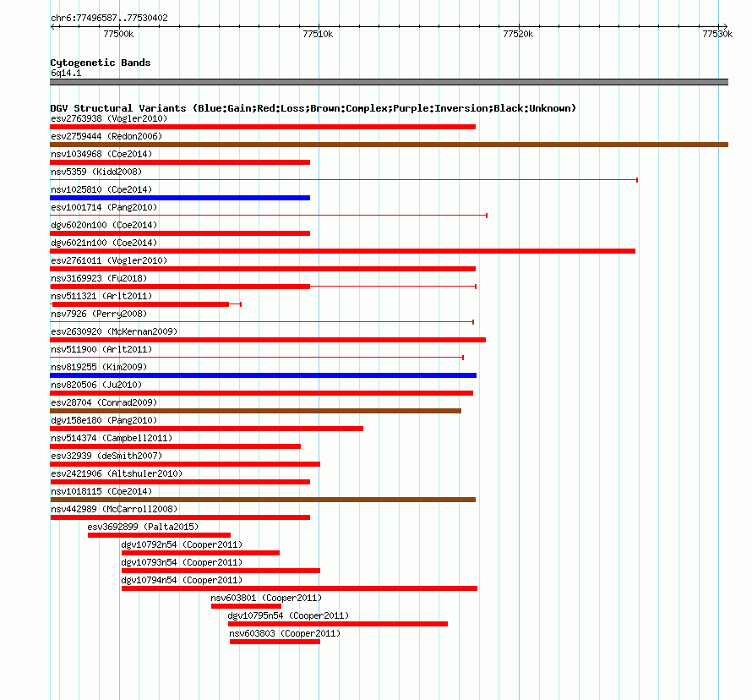The height and width of the screenshot is (700, 752).
Task: Select the brown bar of nsv1018115
Action: click(263, 500)
